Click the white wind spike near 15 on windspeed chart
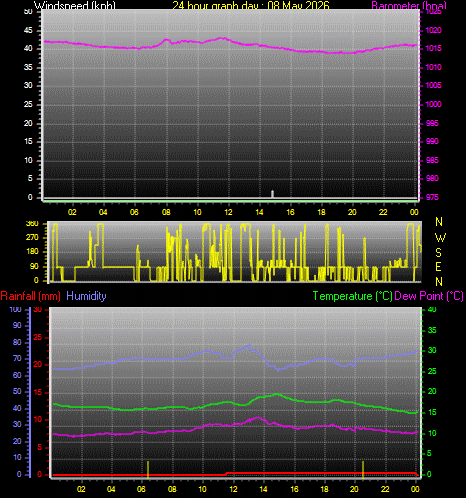The height and width of the screenshot is (498, 466). pos(272,194)
